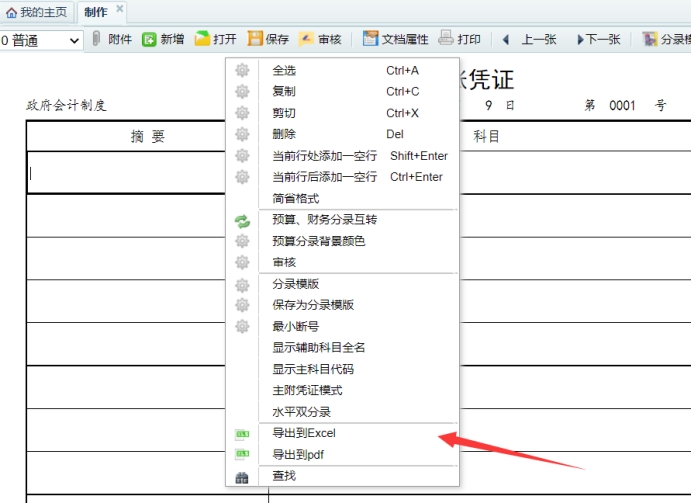Close the 制作 tab

(120, 10)
